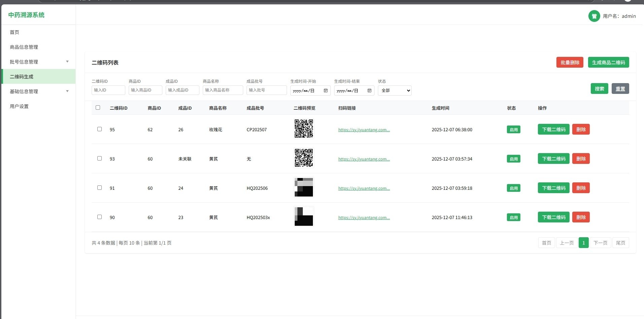Open 用户设置 from the sidebar
Image resolution: width=644 pixels, height=319 pixels.
point(19,106)
